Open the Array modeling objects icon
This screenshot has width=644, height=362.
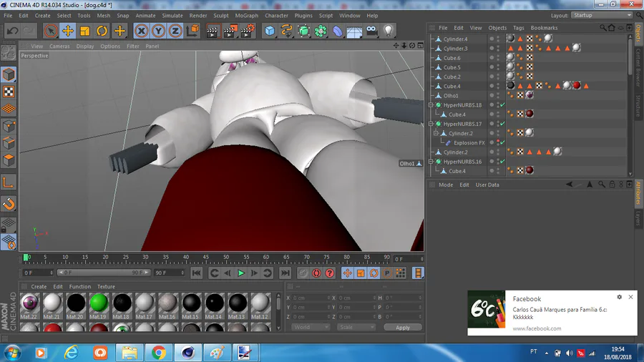pyautogui.click(x=321, y=31)
